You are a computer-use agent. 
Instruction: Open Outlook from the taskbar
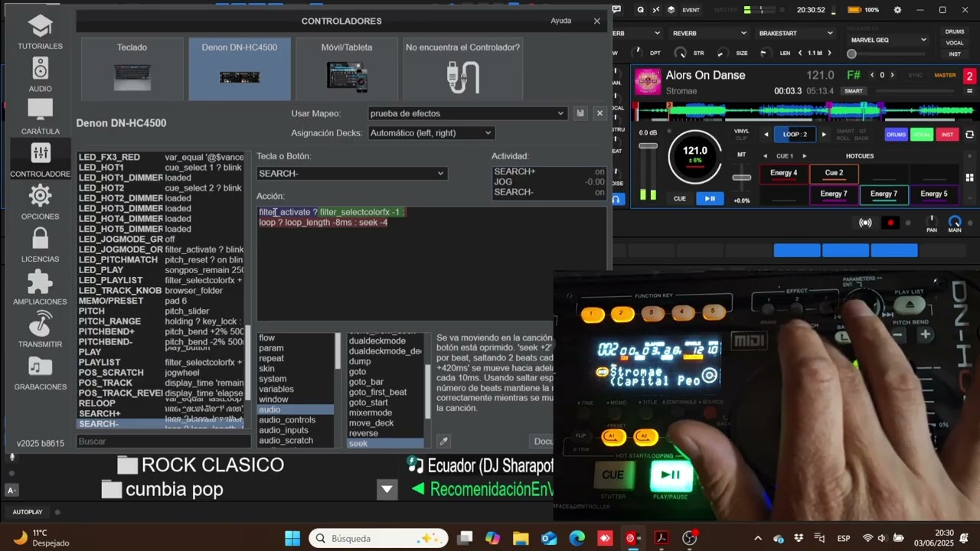tap(549, 538)
